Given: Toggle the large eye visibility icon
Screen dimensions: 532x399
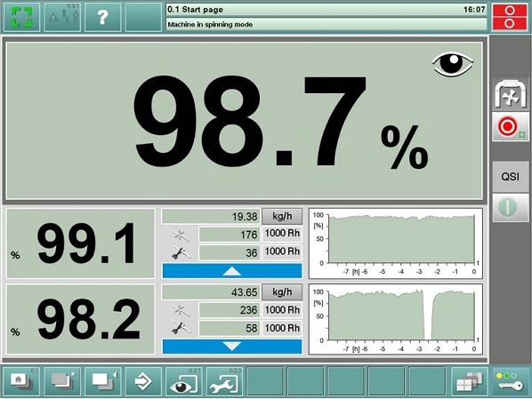Looking at the screenshot, I should 453,64.
